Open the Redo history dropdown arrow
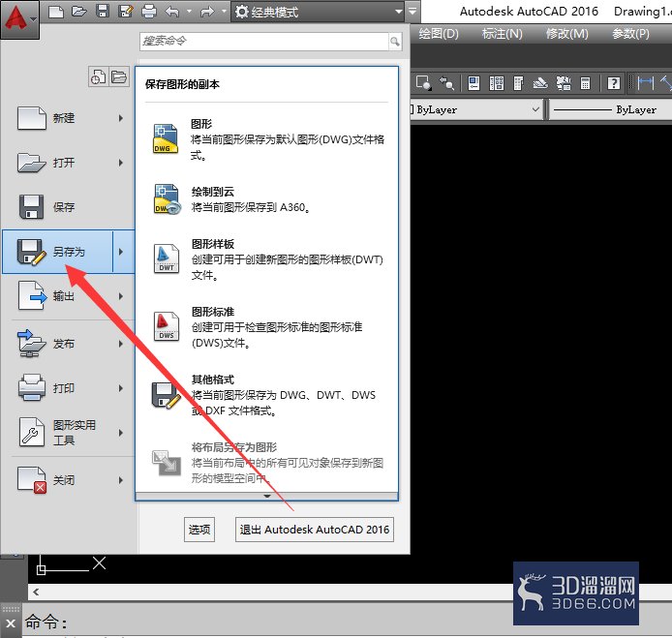Image resolution: width=672 pixels, height=638 pixels. pos(224,12)
